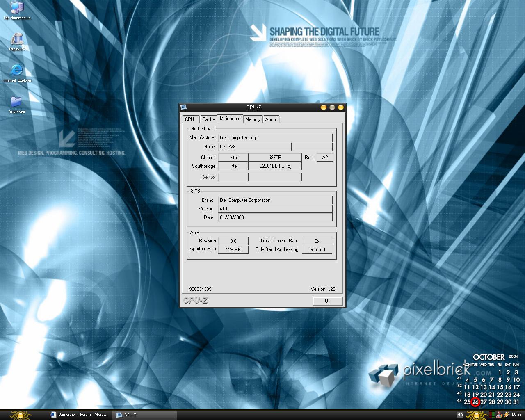
Task: Open Min datamaskin desktop icon
Action: [x=17, y=11]
